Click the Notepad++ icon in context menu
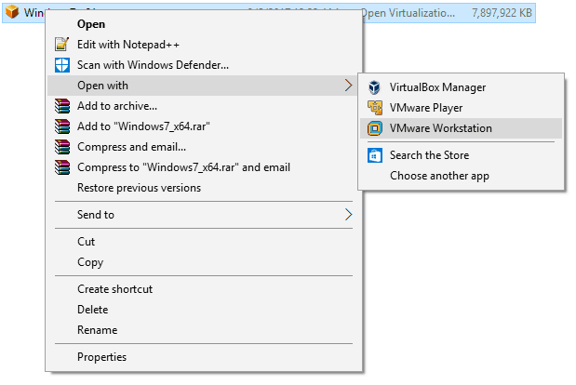 (62, 44)
